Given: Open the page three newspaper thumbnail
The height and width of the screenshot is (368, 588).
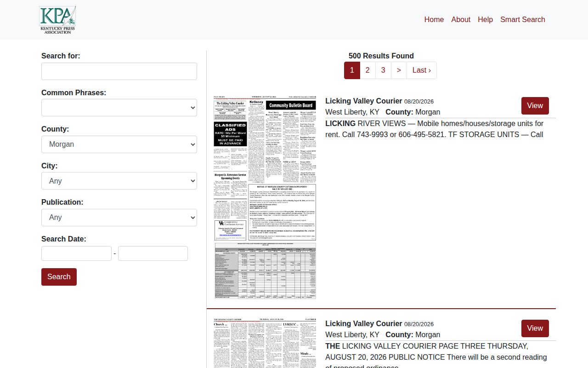Looking at the screenshot, I should point(265,343).
